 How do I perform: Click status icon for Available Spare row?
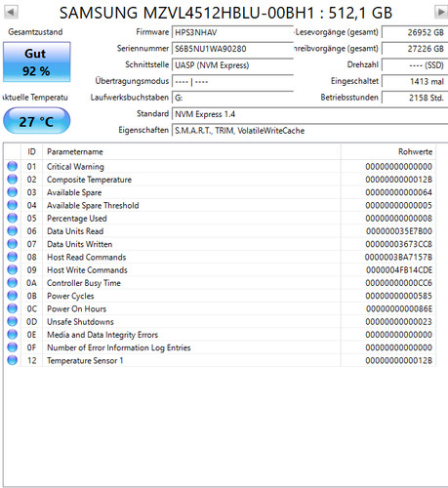(x=13, y=192)
